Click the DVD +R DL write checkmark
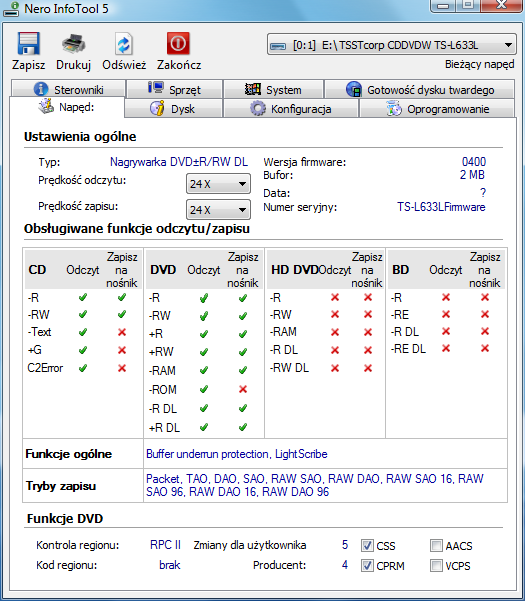 pos(243,427)
